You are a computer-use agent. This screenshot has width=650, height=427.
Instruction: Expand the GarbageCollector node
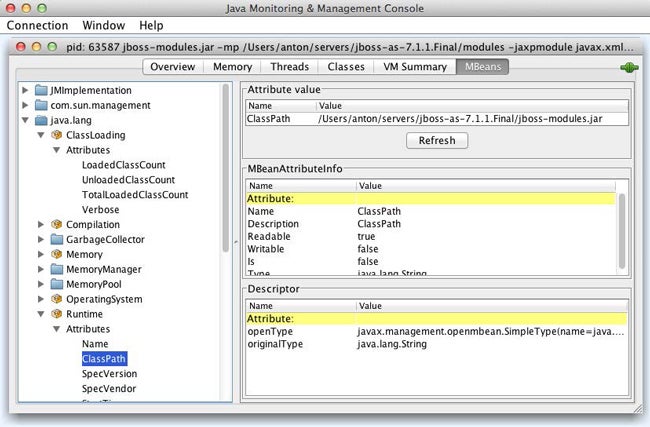41,239
